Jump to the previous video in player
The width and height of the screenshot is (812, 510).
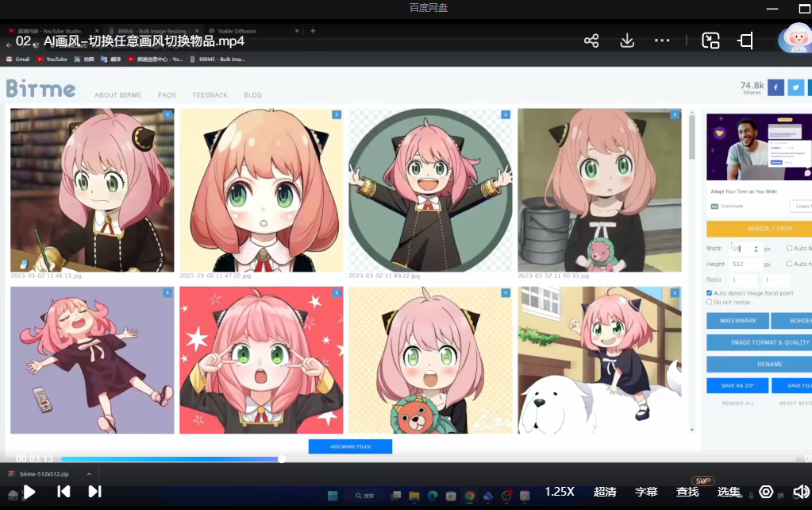[63, 492]
